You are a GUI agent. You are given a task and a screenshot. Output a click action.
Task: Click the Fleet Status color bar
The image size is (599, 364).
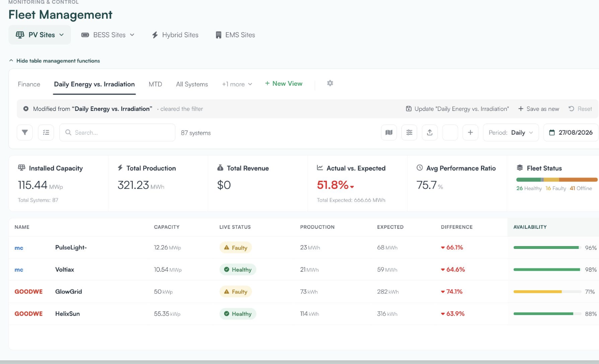(557, 179)
